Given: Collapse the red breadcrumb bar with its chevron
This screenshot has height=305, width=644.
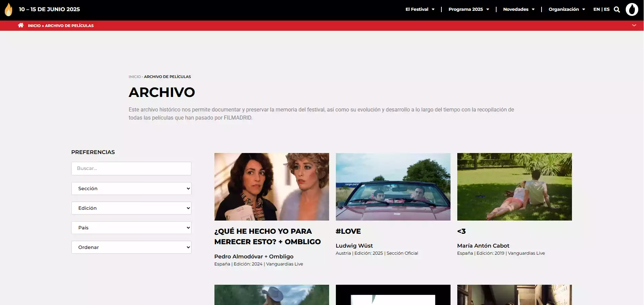Looking at the screenshot, I should coord(635,25).
